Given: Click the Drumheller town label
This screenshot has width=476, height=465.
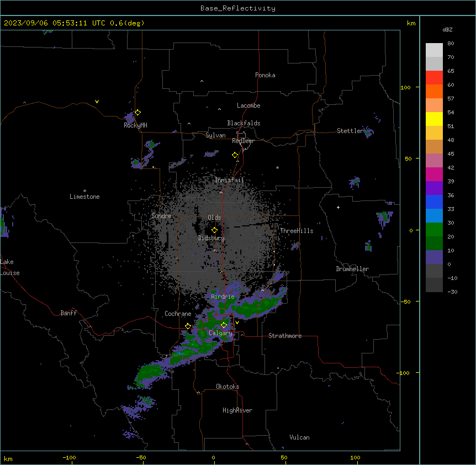Looking at the screenshot, I should [x=352, y=269].
